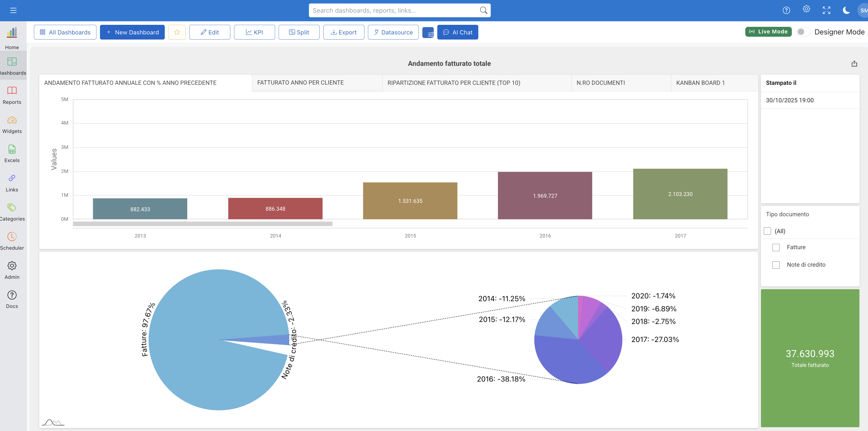Open Ripartizione Fatturato Per Cliente tab

point(477,83)
